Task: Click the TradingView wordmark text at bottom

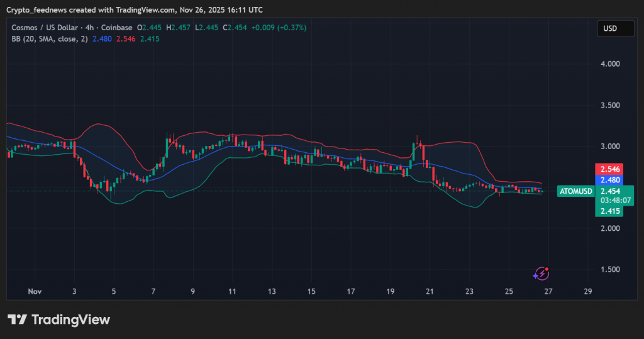Action: click(70, 320)
